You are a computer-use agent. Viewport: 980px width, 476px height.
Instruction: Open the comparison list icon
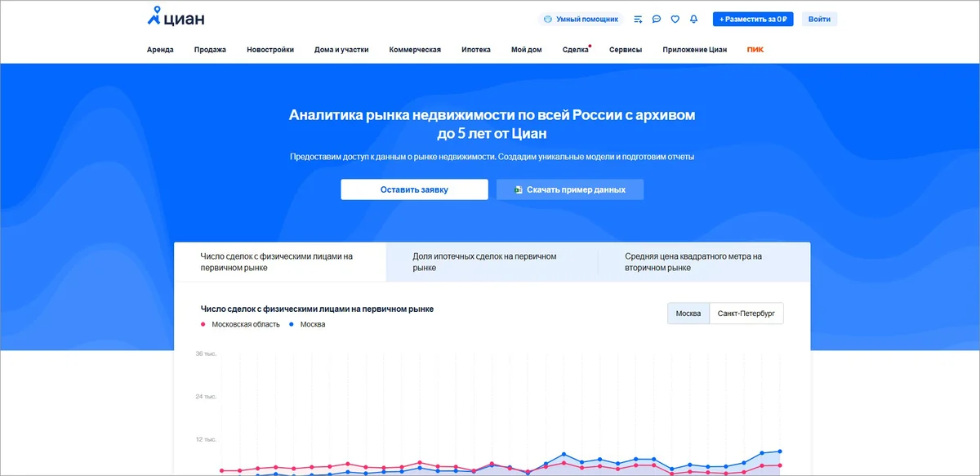tap(638, 19)
